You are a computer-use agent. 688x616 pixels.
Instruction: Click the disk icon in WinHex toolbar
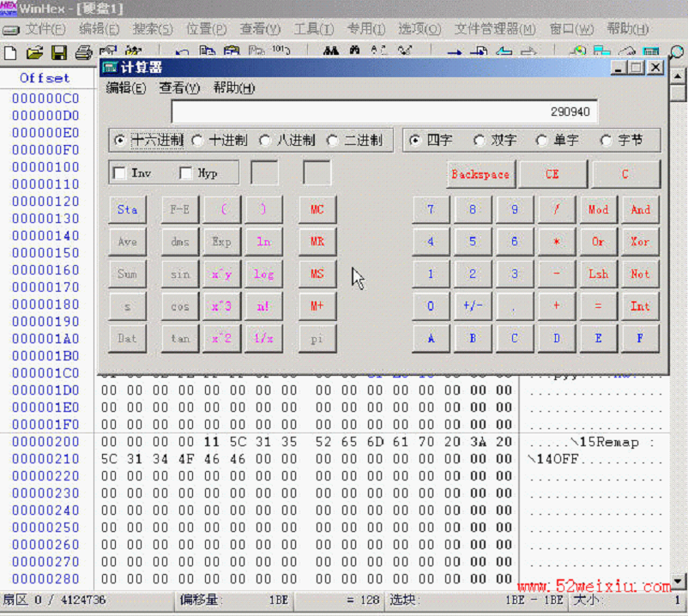578,51
